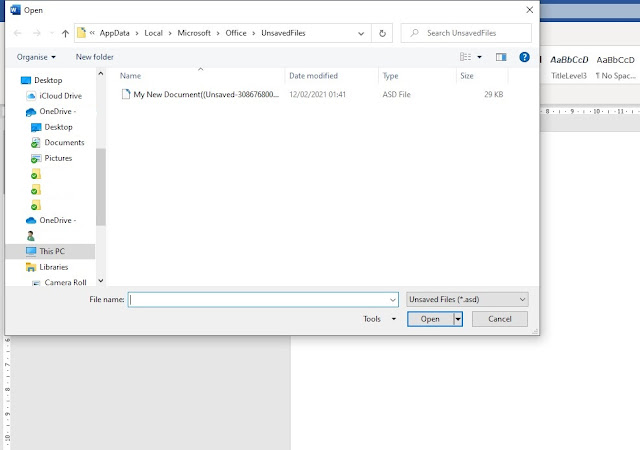Sort files by Size column

467,76
